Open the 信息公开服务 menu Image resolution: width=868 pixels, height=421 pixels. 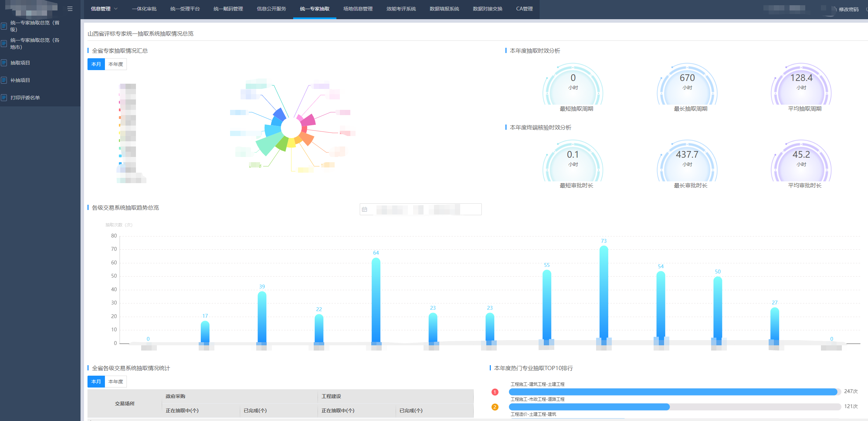[x=272, y=9]
